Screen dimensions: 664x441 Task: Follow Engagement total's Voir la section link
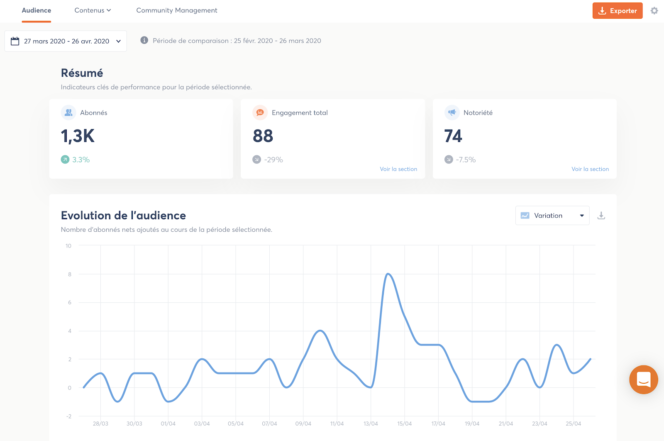coord(398,169)
